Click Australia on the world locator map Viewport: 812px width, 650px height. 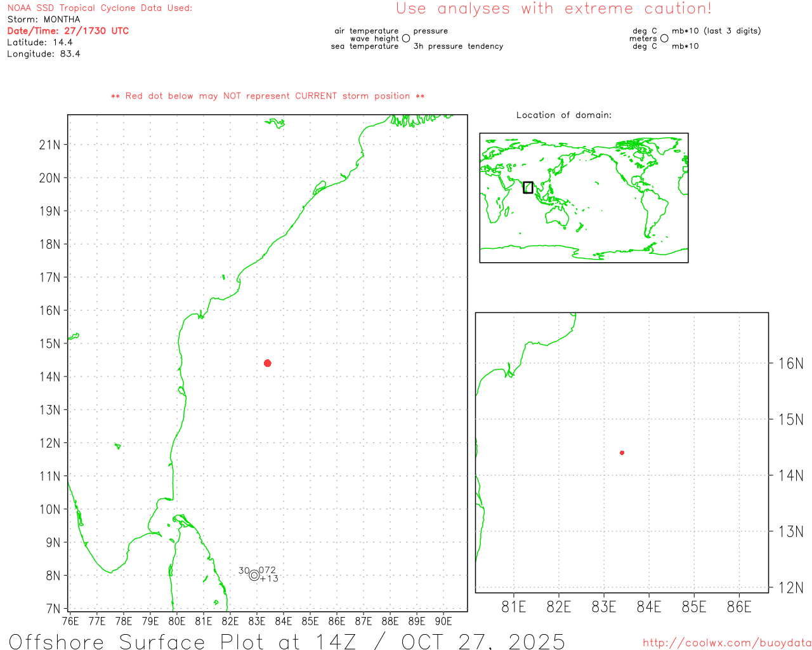(x=558, y=218)
